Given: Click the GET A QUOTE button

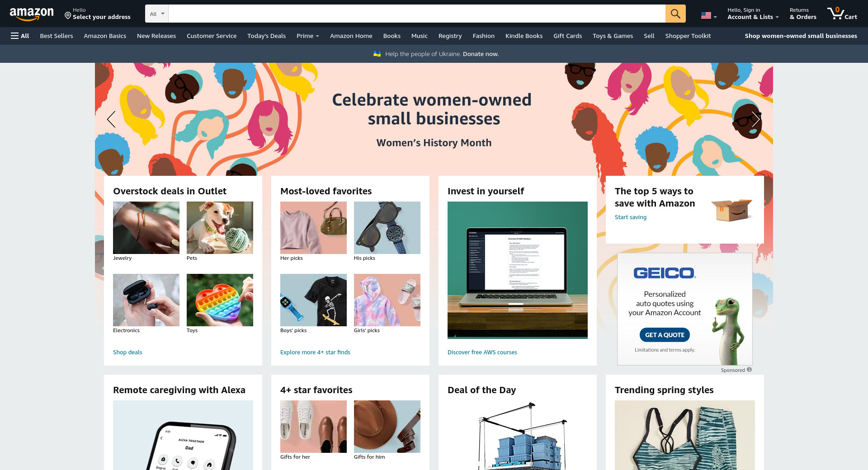Looking at the screenshot, I should coord(665,335).
